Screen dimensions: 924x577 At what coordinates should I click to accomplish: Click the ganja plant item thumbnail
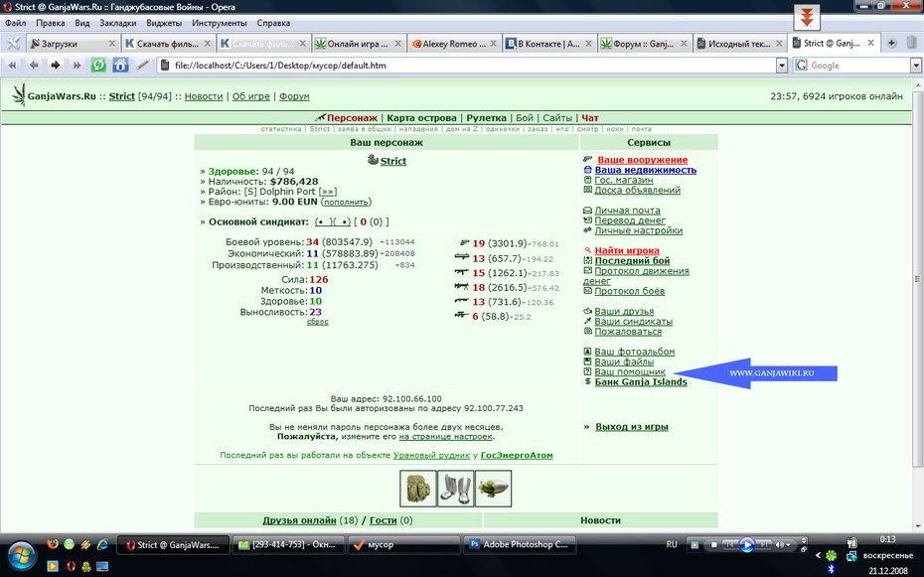[493, 488]
